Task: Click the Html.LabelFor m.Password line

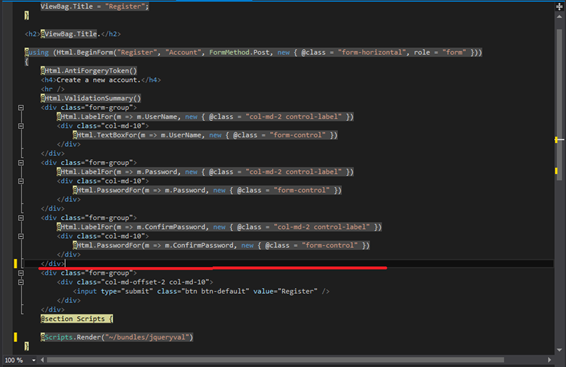Action: point(205,172)
